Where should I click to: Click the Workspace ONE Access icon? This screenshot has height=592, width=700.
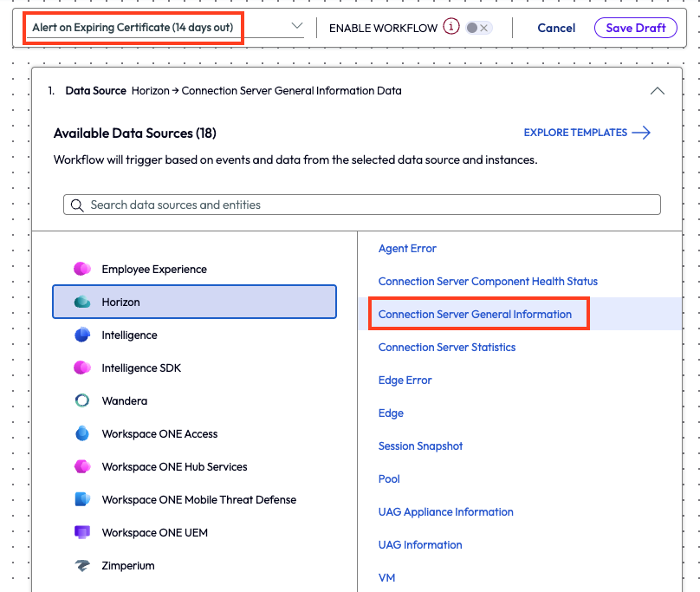point(82,433)
